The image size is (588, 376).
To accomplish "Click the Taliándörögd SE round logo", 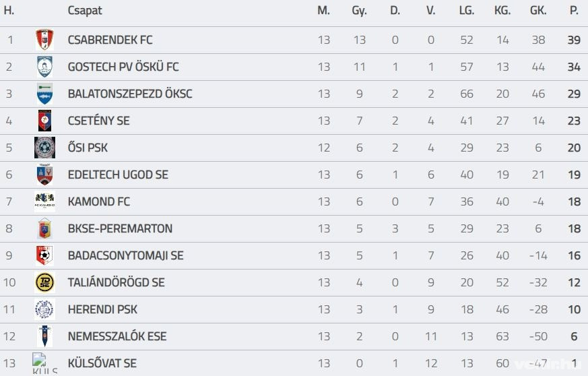I will click(x=44, y=282).
